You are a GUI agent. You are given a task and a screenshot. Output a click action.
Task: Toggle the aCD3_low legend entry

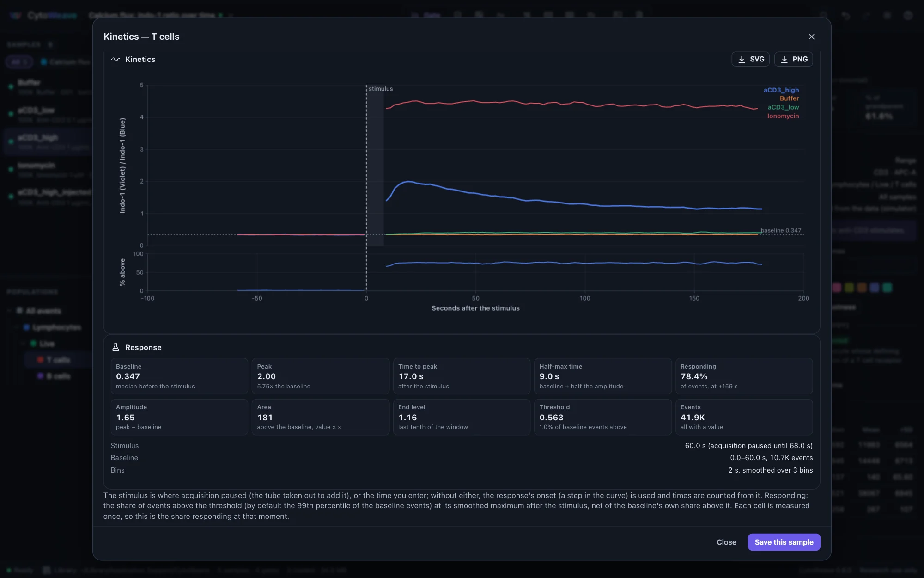click(783, 107)
